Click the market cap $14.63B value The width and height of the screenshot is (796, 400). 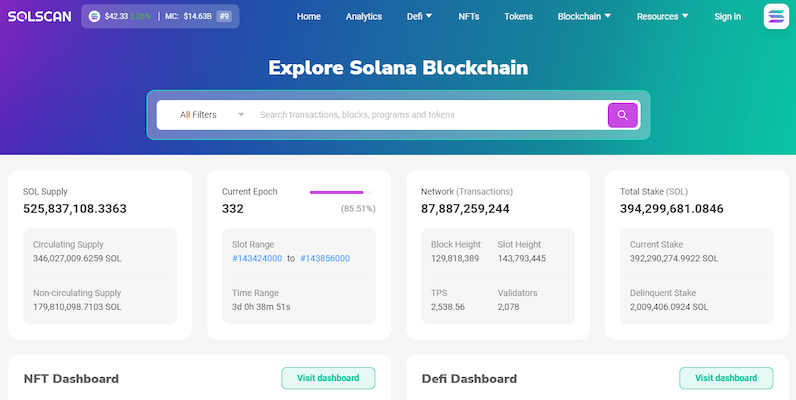point(197,16)
